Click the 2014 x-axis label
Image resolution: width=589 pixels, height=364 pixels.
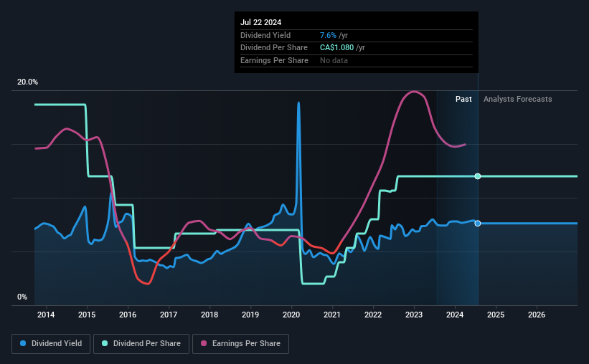46,315
